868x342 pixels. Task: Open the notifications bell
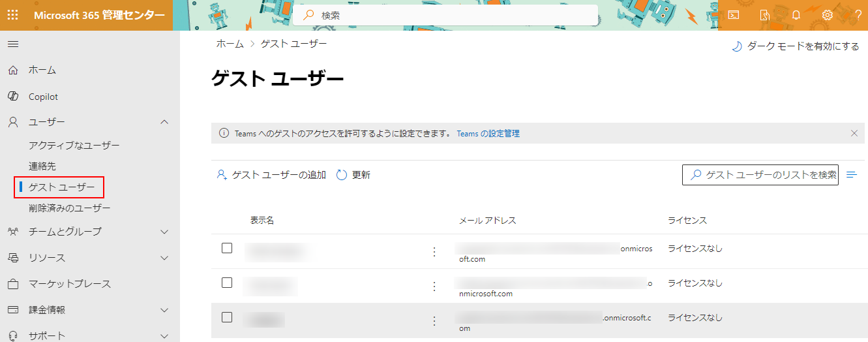(x=796, y=15)
